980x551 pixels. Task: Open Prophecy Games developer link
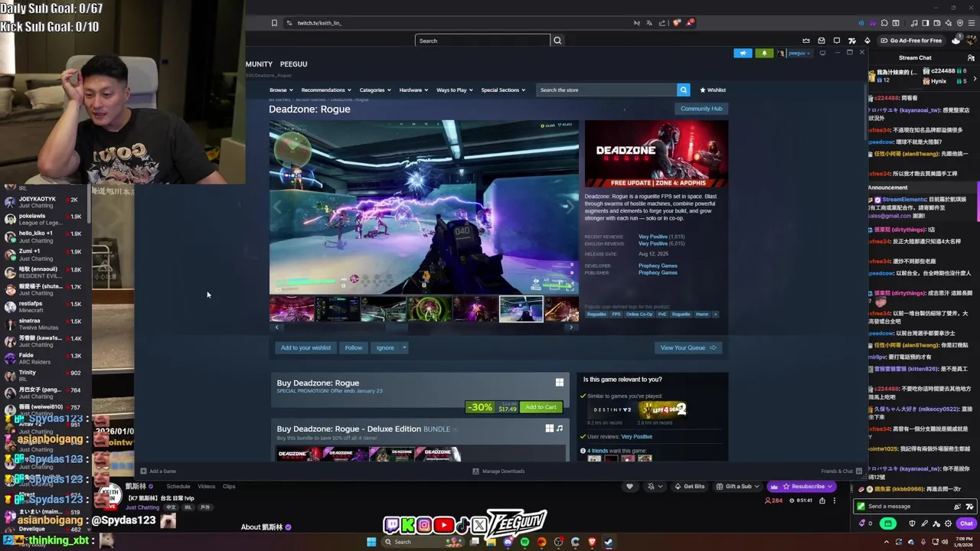[658, 266]
